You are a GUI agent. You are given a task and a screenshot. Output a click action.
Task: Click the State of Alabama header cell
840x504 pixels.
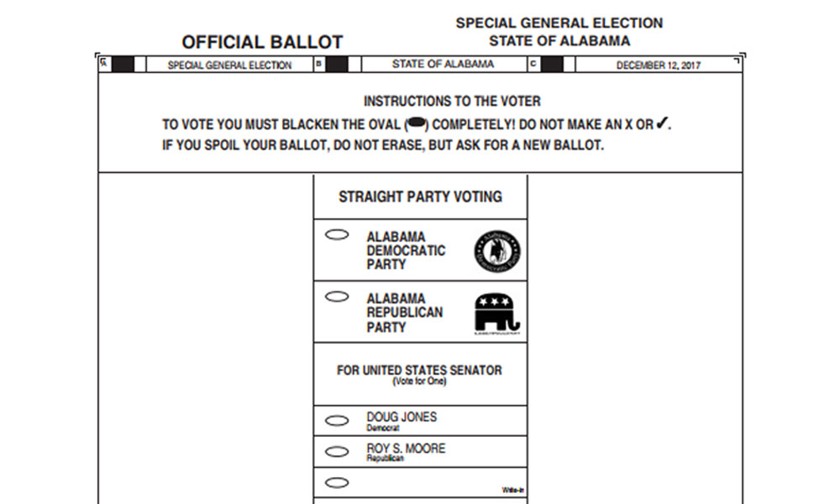(443, 65)
